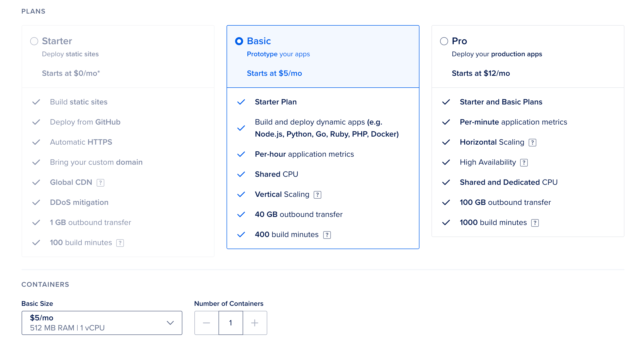
Task: Click 'Starts at $0/mo*' text
Action: tap(71, 73)
